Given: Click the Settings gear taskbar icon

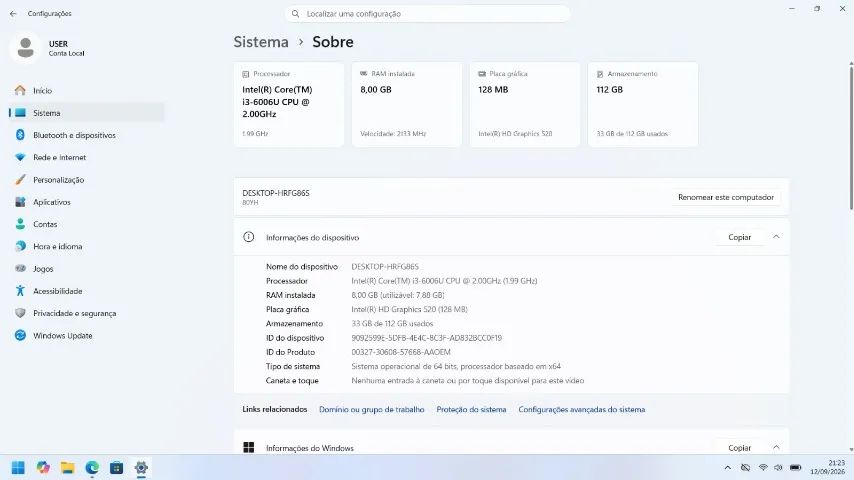Looking at the screenshot, I should 141,467.
